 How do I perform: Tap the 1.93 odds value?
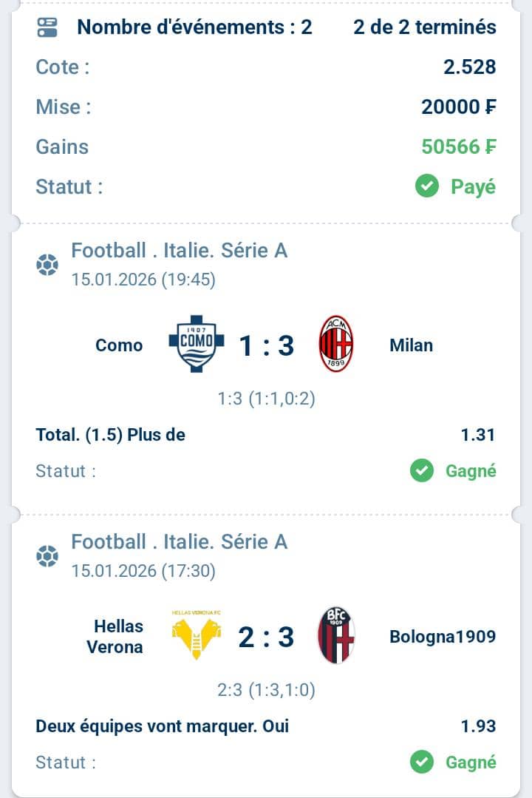[477, 726]
